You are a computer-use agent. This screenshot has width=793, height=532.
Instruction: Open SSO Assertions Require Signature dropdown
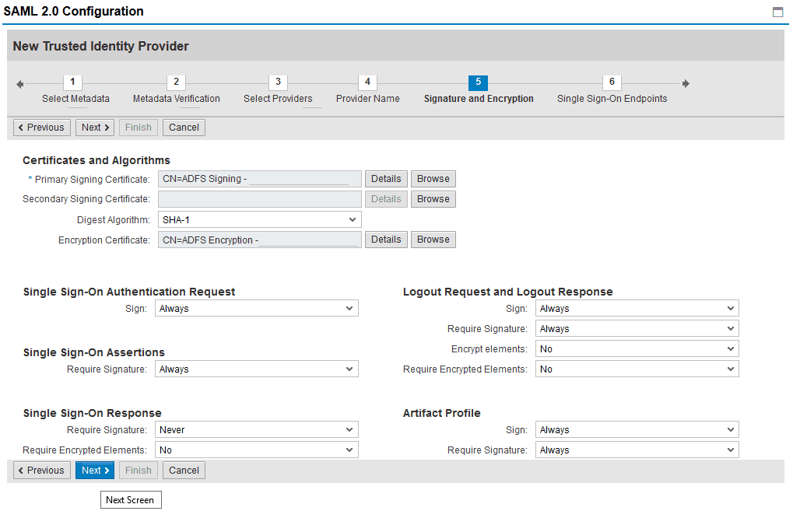click(x=256, y=369)
